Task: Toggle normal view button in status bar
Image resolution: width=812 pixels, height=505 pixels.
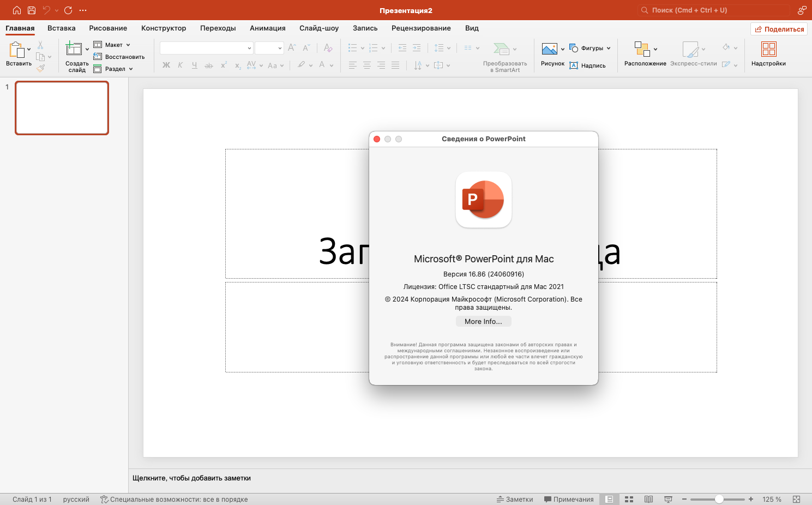Action: pos(609,499)
